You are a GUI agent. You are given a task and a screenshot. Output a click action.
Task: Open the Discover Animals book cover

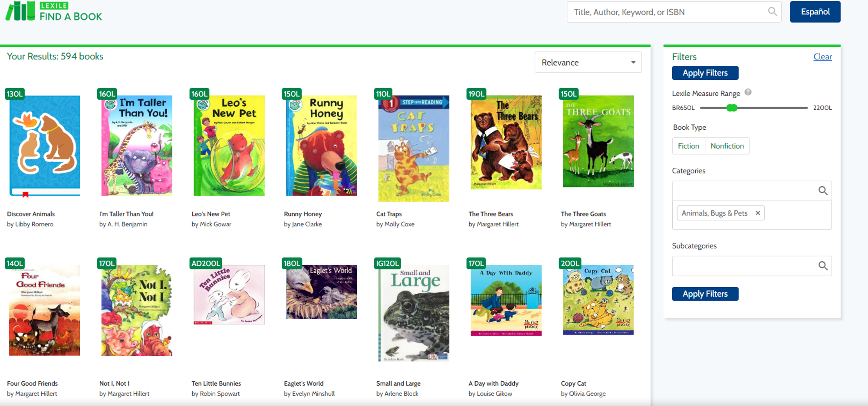(45, 146)
